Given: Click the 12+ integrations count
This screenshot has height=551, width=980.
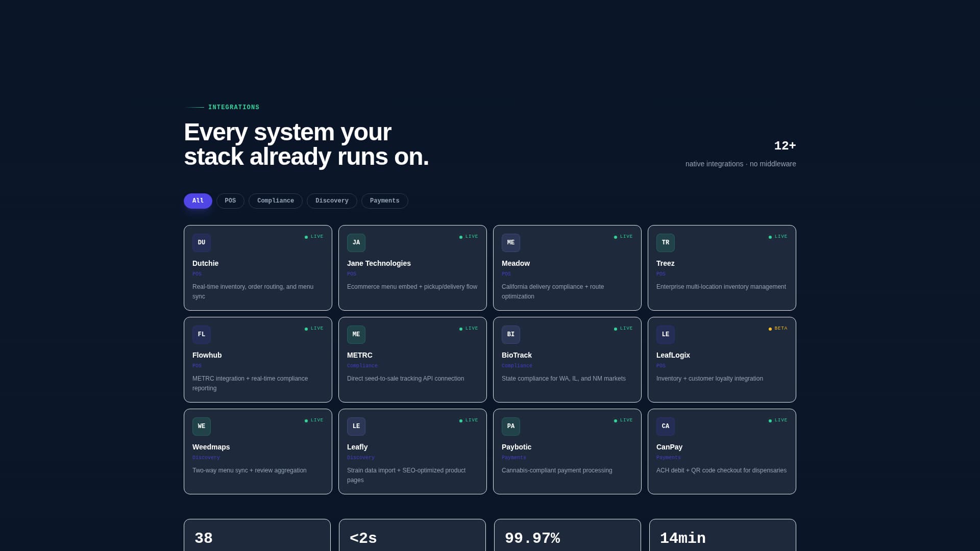Looking at the screenshot, I should [785, 146].
